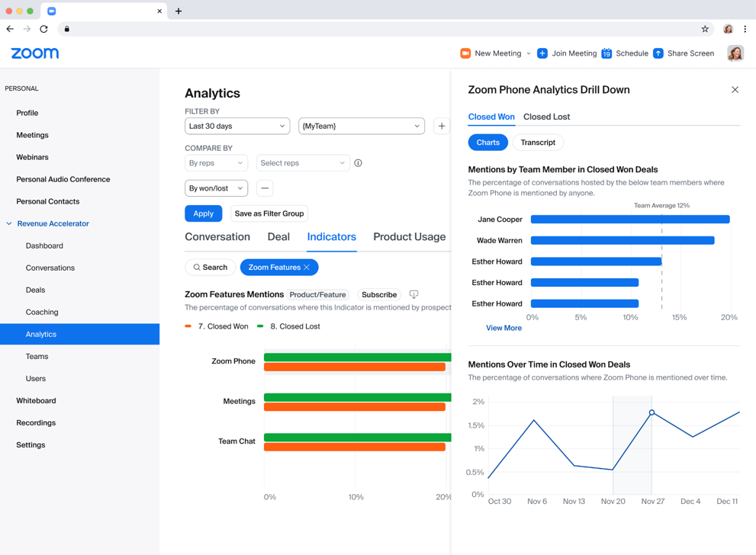Open Deals in the sidebar
This screenshot has height=555, width=756.
(35, 290)
